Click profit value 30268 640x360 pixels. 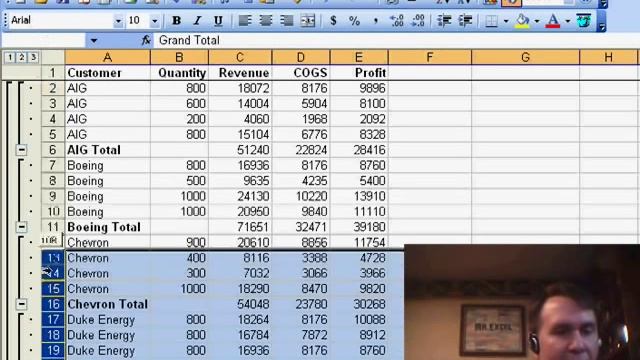tap(359, 304)
